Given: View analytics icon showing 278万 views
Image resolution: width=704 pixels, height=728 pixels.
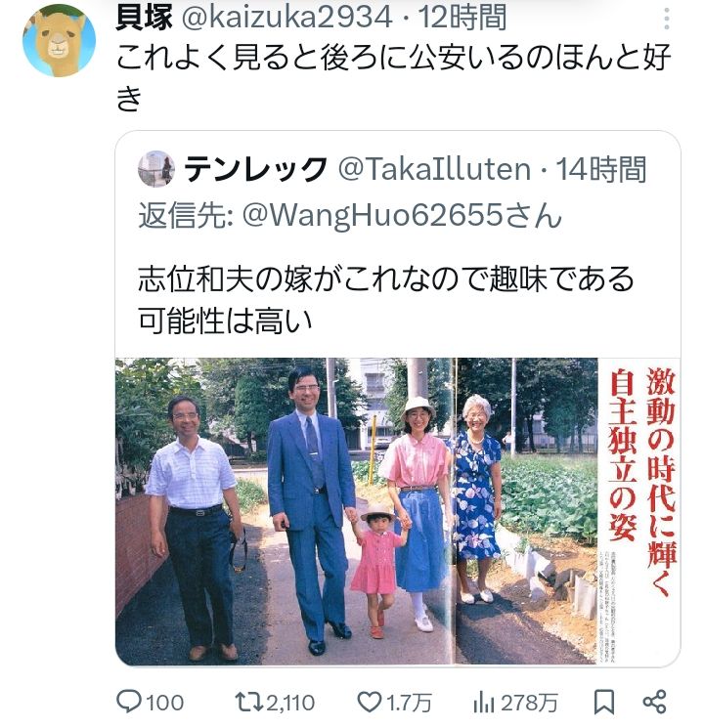Looking at the screenshot, I should click(x=483, y=703).
